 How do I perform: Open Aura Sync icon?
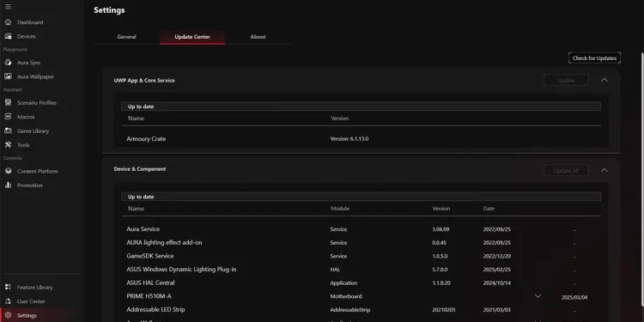(8, 63)
